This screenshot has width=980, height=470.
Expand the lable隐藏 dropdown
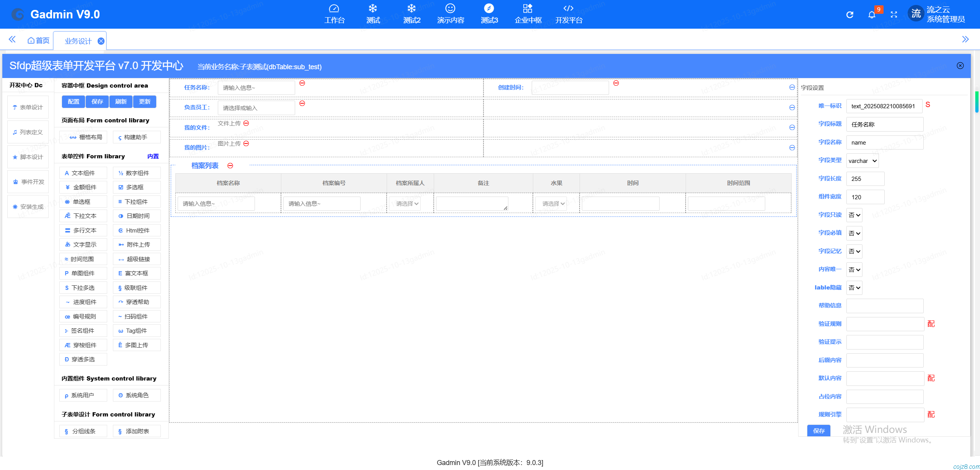click(854, 288)
